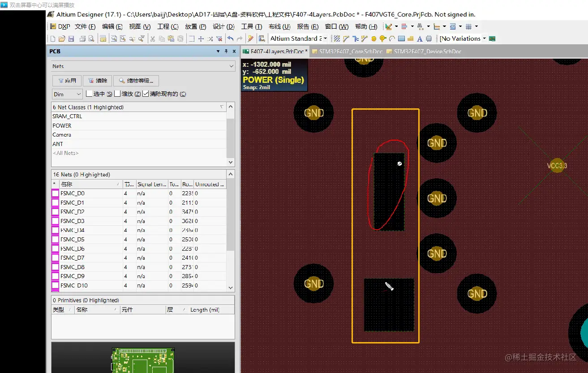Click FSMC_D0 net color swatch
The height and width of the screenshot is (373, 588).
point(56,193)
